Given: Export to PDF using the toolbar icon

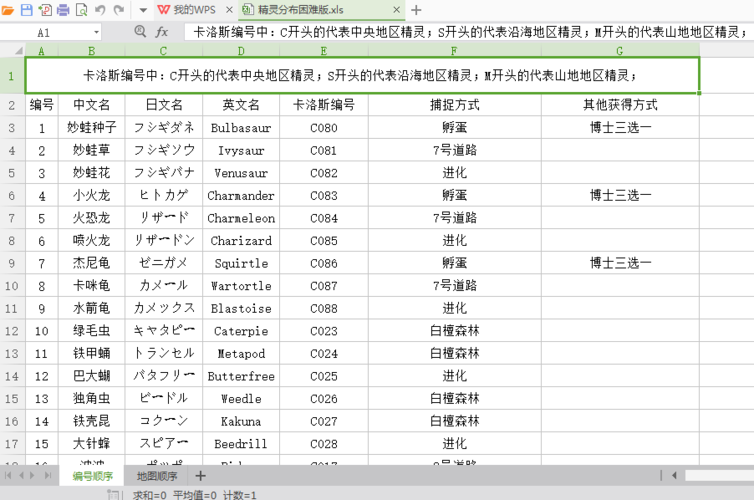Looking at the screenshot, I should (45, 10).
